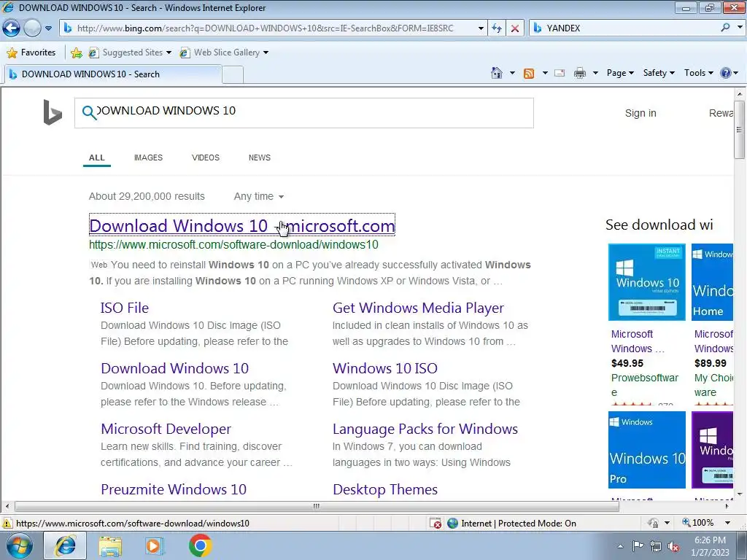Click the popup blocked status bar icon
This screenshot has width=747, height=560.
(436, 524)
